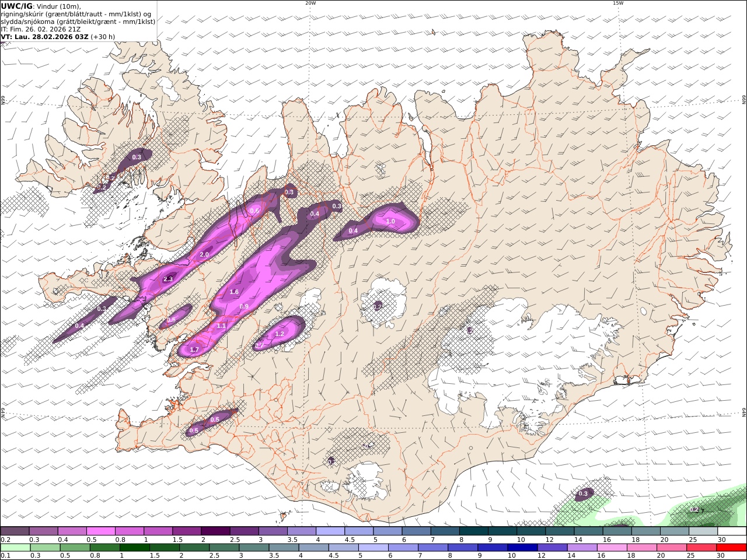
Task: Select palest green 0.1 swatch in lower legend row
Action: [15, 548]
